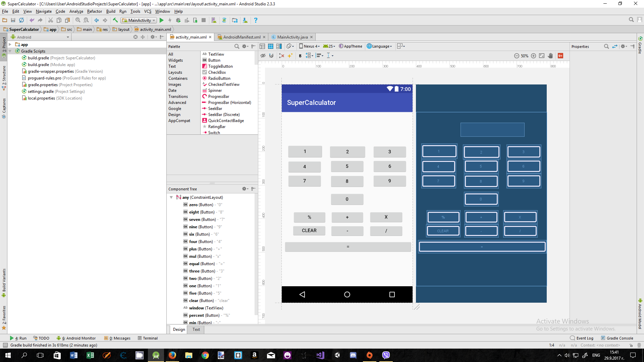This screenshot has height=362, width=644.
Task: Switch to Blueprint view mode
Action: click(x=270, y=46)
